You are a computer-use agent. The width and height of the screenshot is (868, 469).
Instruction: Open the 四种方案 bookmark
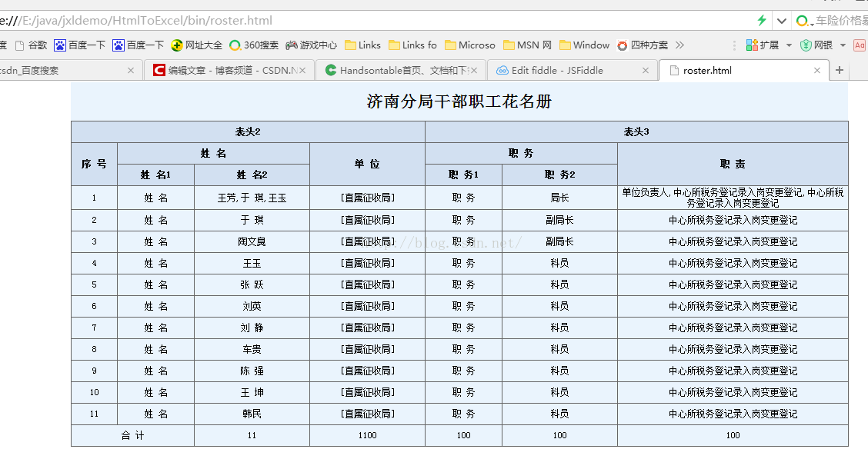point(643,45)
